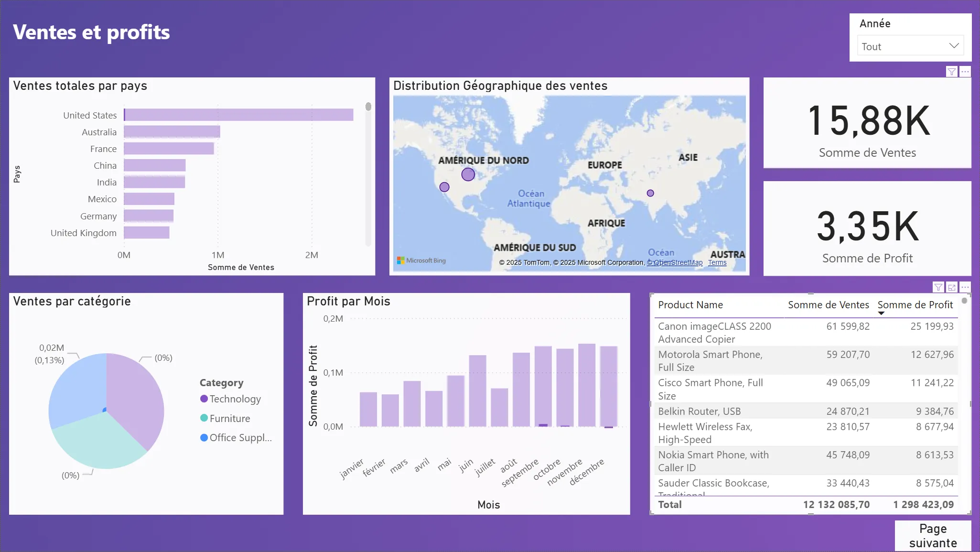The height and width of the screenshot is (552, 980).
Task: Click filter icon above product table
Action: click(938, 287)
